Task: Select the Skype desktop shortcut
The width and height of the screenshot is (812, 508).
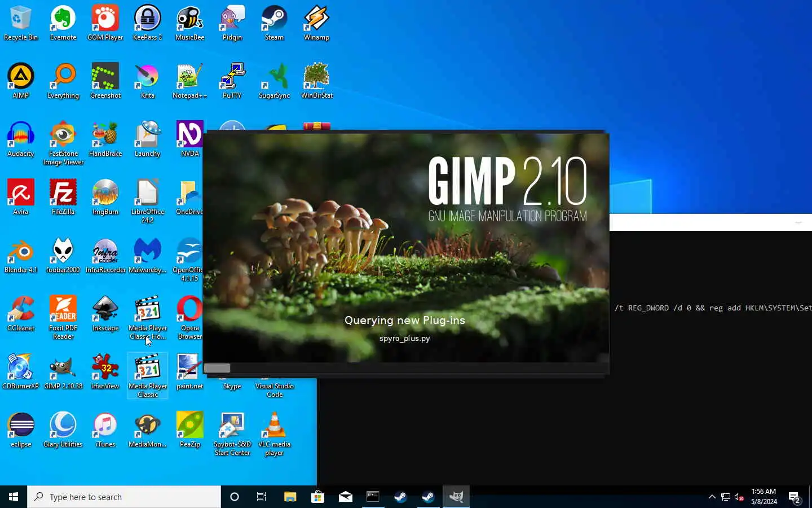Action: coord(232,386)
